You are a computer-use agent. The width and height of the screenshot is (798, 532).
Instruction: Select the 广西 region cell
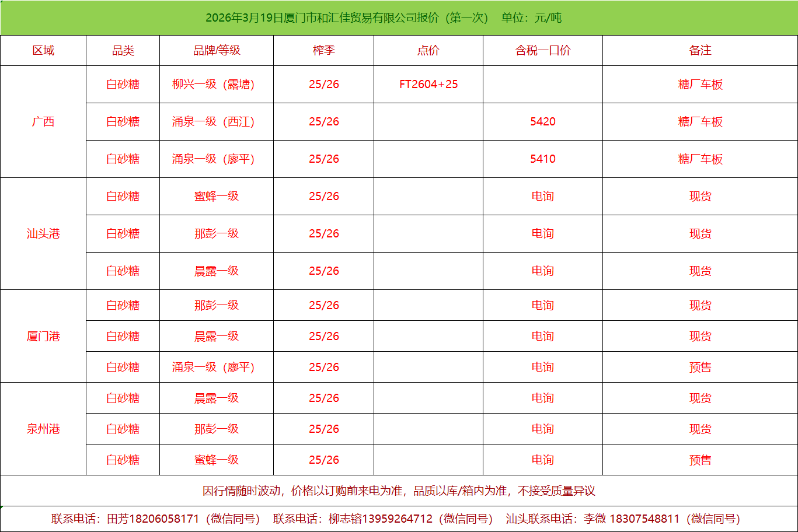click(x=43, y=122)
